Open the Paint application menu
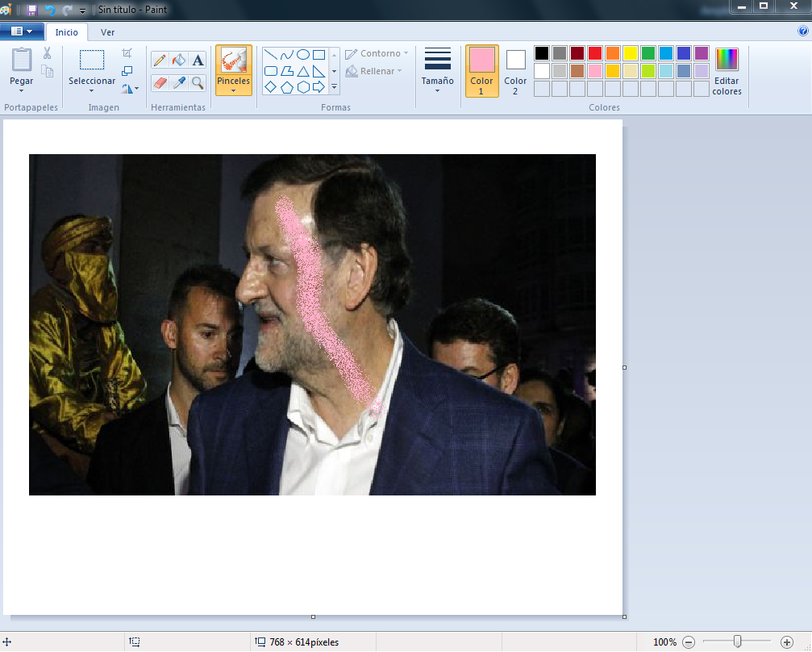 coord(22,30)
